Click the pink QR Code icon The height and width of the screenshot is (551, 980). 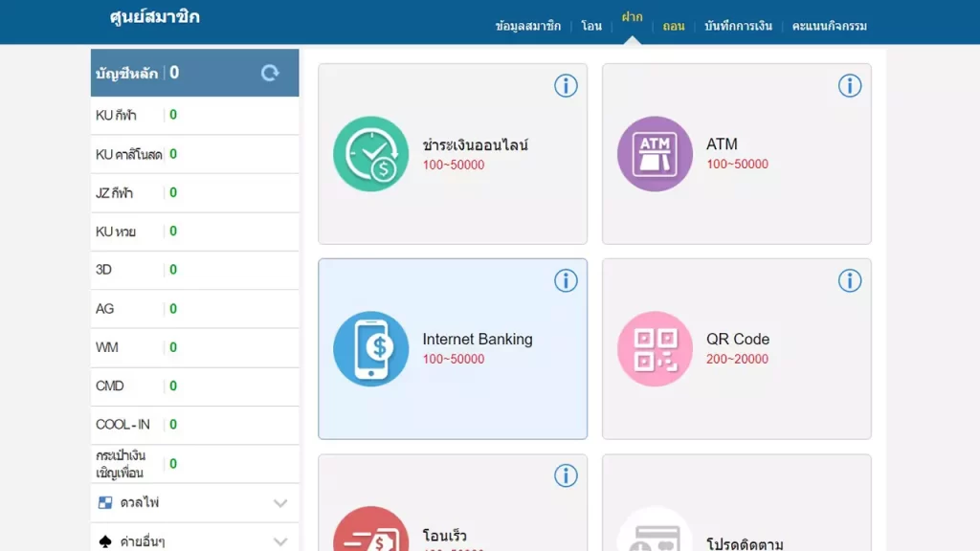[655, 348]
